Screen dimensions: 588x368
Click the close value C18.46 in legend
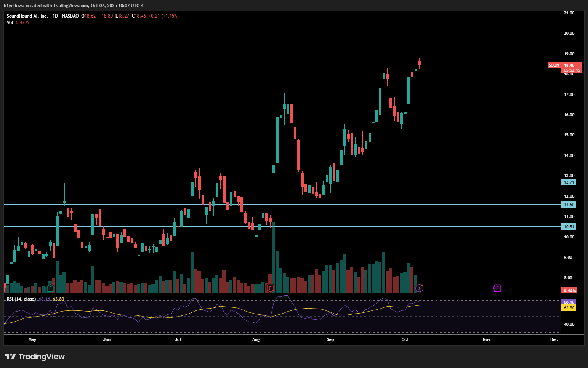[139, 16]
